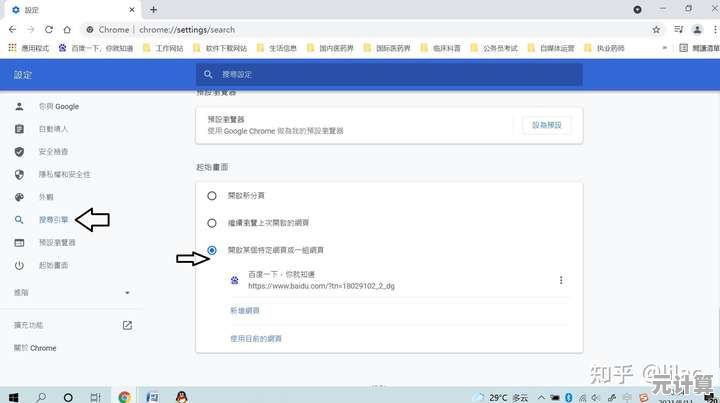Viewport: 720px width, 403px height.
Task: Open the 起始畫面 settings section
Action: point(53,265)
